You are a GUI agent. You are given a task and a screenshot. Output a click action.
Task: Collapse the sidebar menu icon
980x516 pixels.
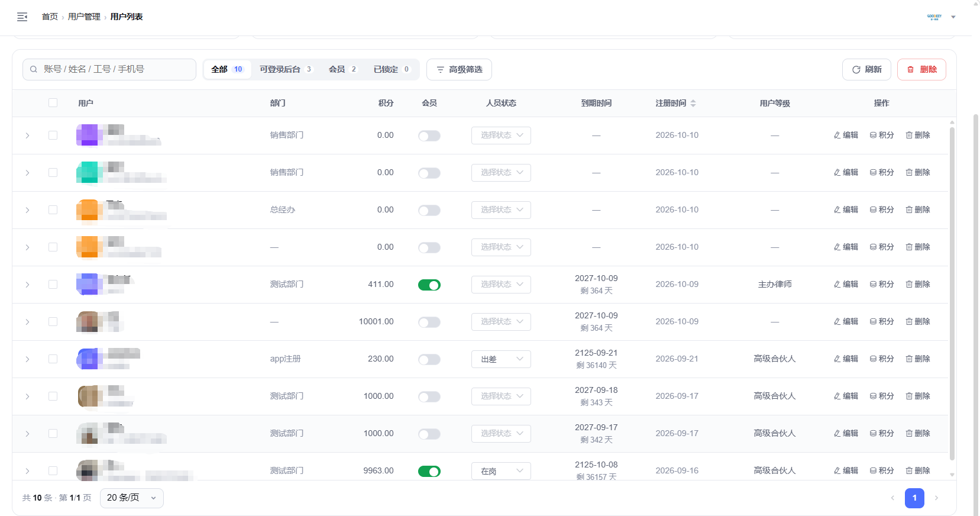tap(22, 17)
